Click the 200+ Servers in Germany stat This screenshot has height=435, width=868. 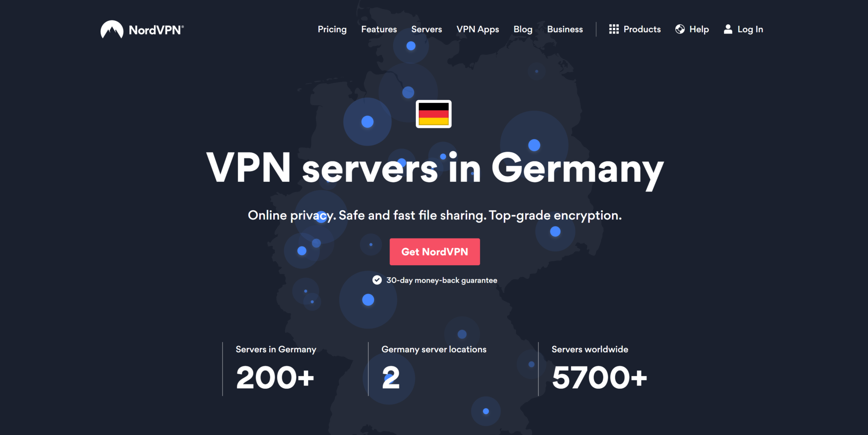[275, 369]
